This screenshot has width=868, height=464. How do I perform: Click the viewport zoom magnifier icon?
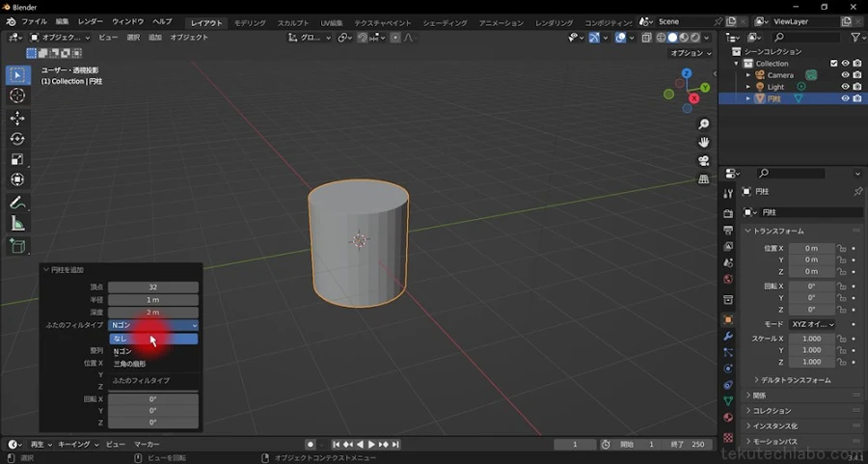(x=704, y=124)
